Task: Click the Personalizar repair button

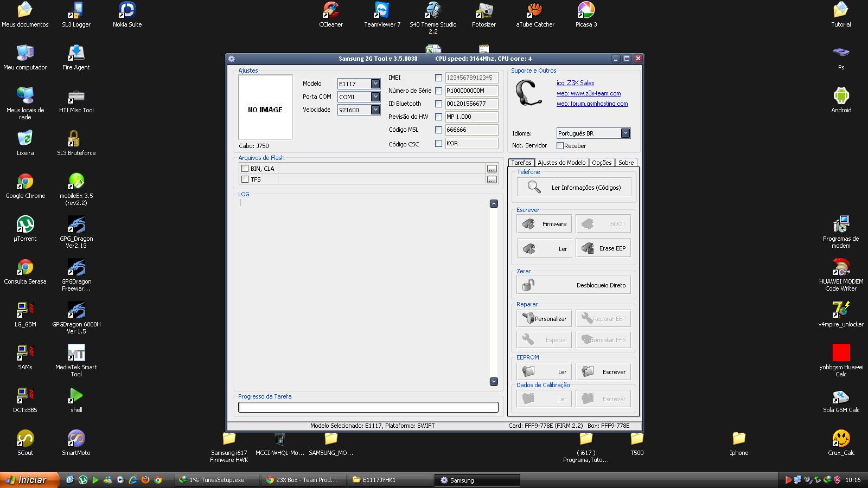Action: coord(544,318)
